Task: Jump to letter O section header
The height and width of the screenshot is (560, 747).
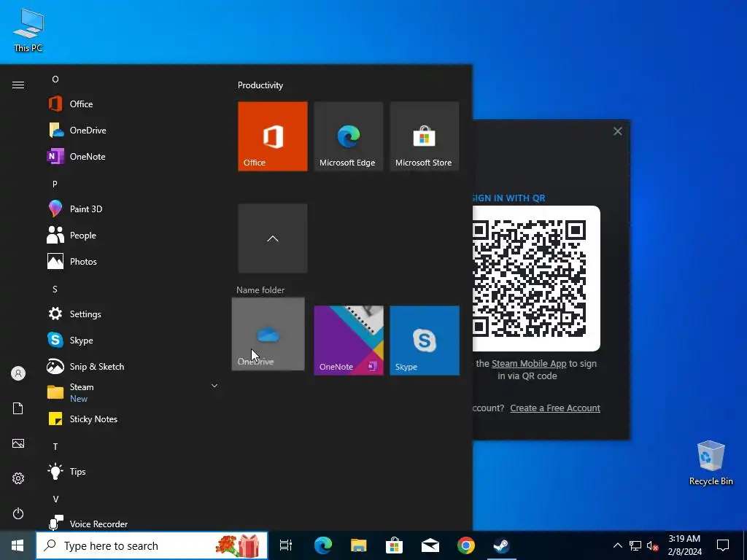Action: (55, 79)
